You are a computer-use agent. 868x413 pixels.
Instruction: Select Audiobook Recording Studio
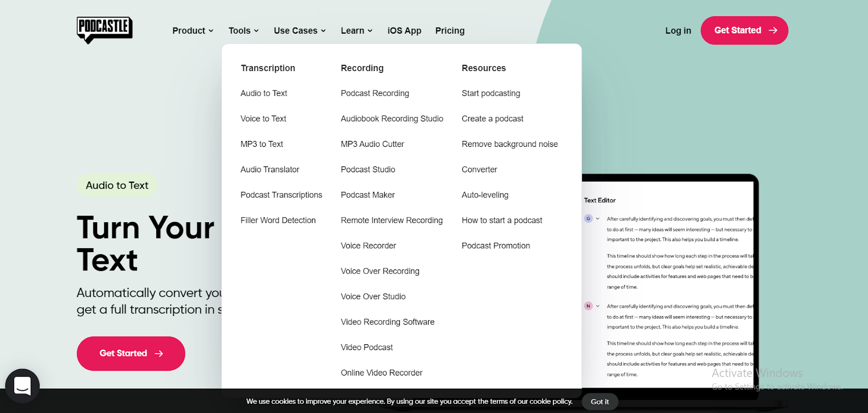[392, 119]
